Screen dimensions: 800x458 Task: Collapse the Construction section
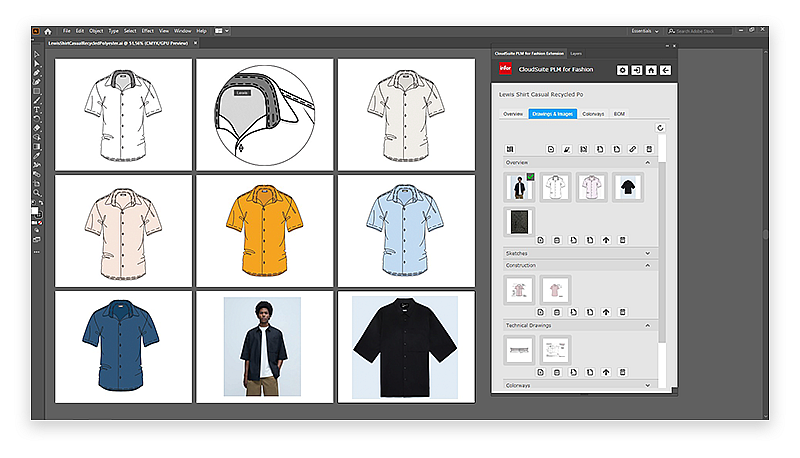click(648, 266)
